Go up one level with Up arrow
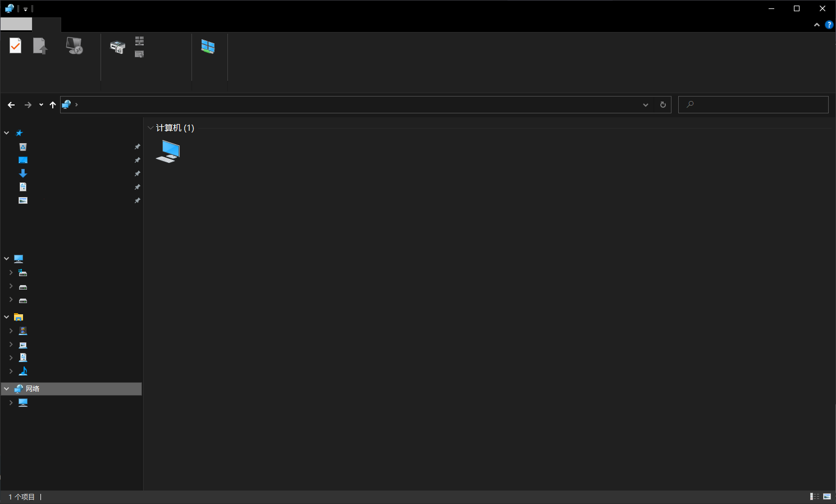This screenshot has width=836, height=504. click(x=53, y=105)
